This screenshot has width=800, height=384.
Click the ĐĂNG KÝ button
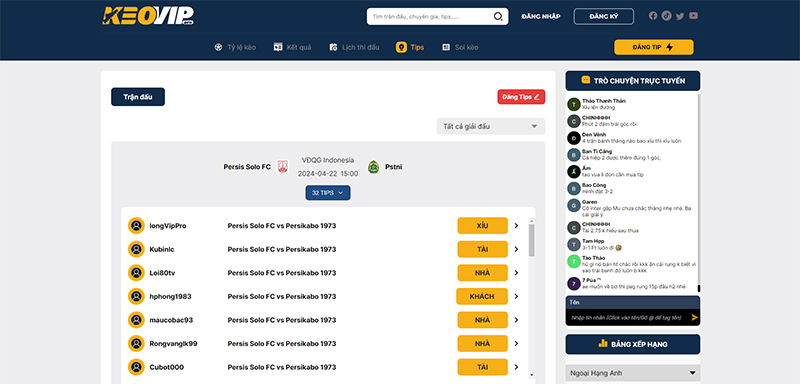(x=604, y=16)
